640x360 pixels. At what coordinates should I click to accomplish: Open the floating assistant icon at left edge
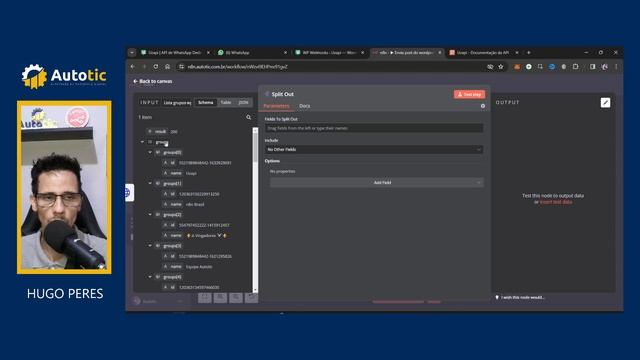129,192
